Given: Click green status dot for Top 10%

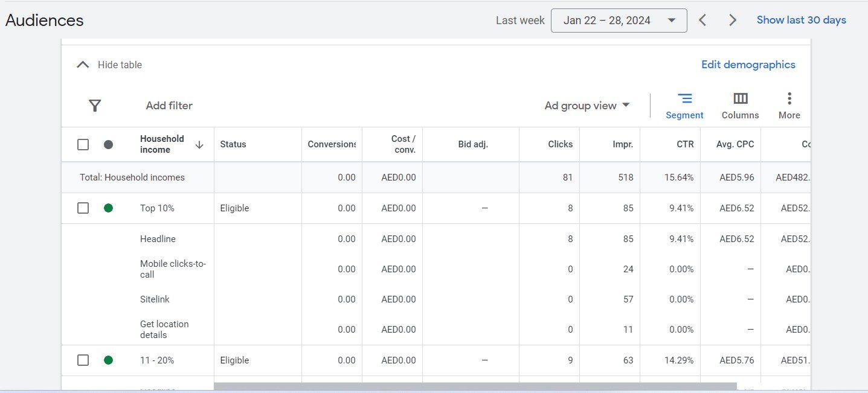Looking at the screenshot, I should coord(108,208).
